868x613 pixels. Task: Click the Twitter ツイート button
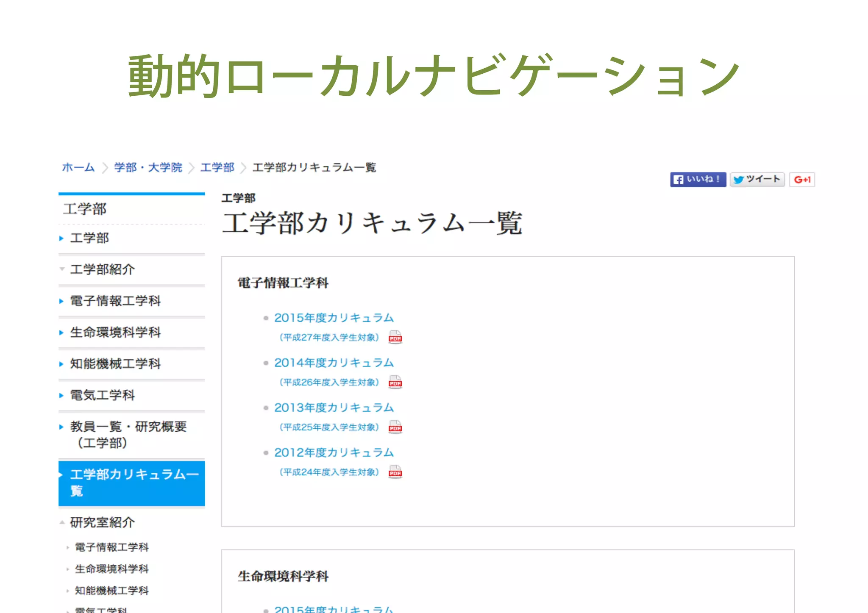[757, 179]
